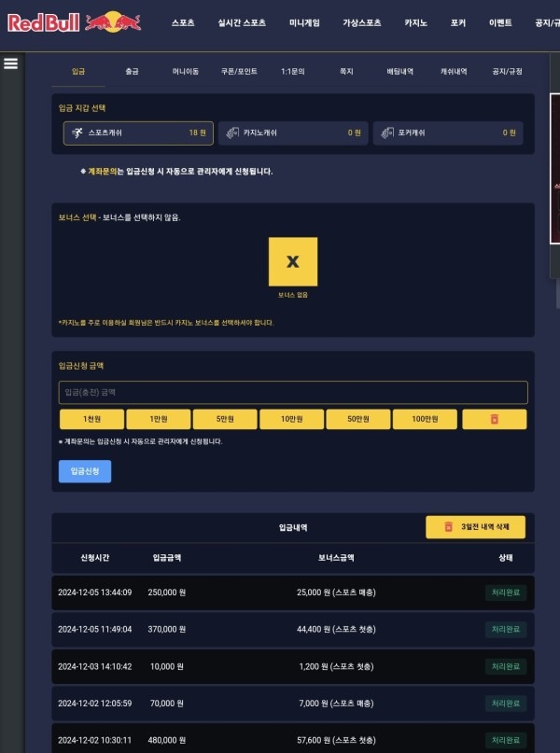
Task: Open the 스포츠 menu
Action: pos(183,22)
